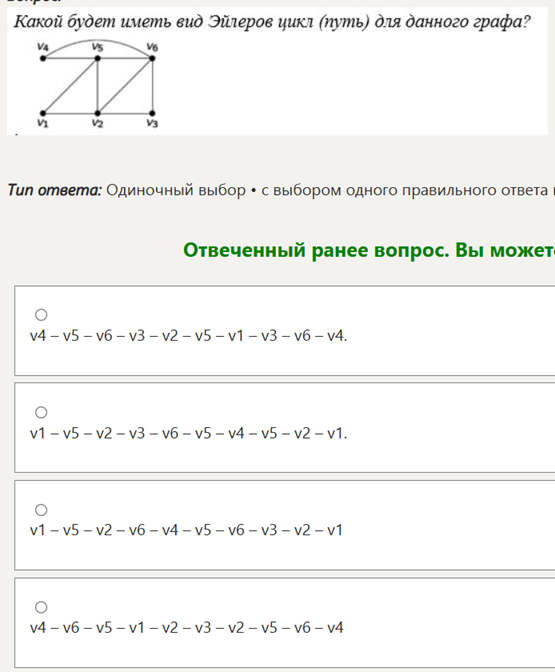
Task: Click the 'Одиночный выбор' description text
Action: [x=176, y=190]
